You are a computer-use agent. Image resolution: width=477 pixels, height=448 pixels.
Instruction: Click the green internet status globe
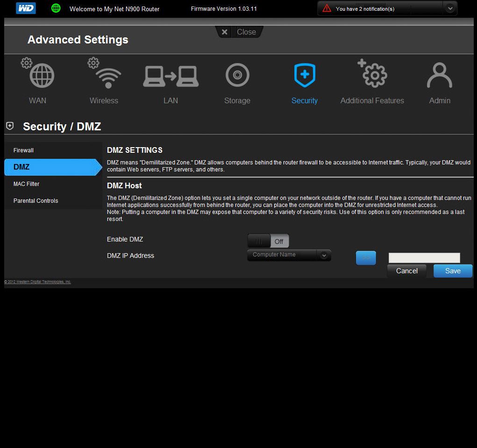coord(56,8)
